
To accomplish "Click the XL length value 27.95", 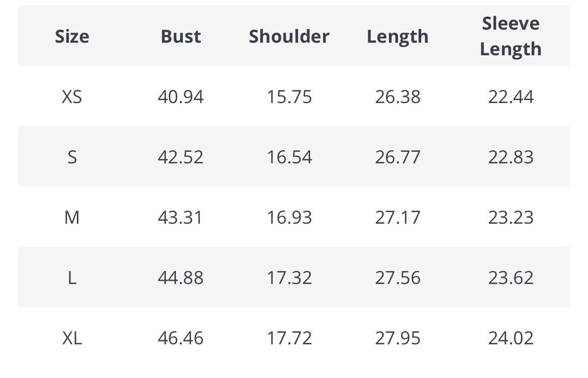I will pyautogui.click(x=398, y=338).
